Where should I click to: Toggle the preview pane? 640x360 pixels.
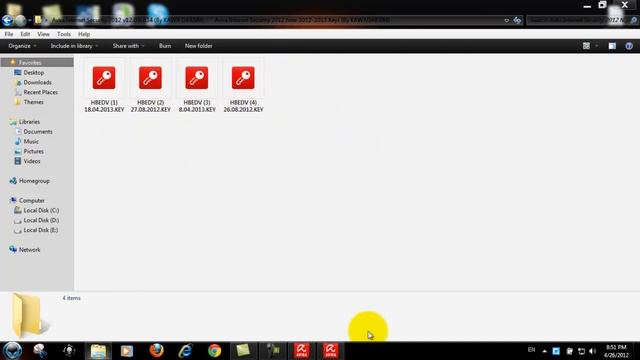pyautogui.click(x=612, y=46)
